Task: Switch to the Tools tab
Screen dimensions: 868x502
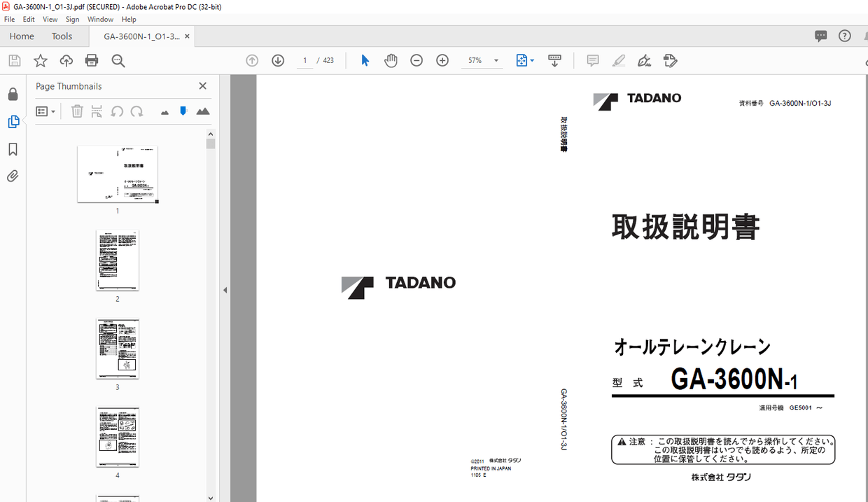Action: click(x=62, y=36)
